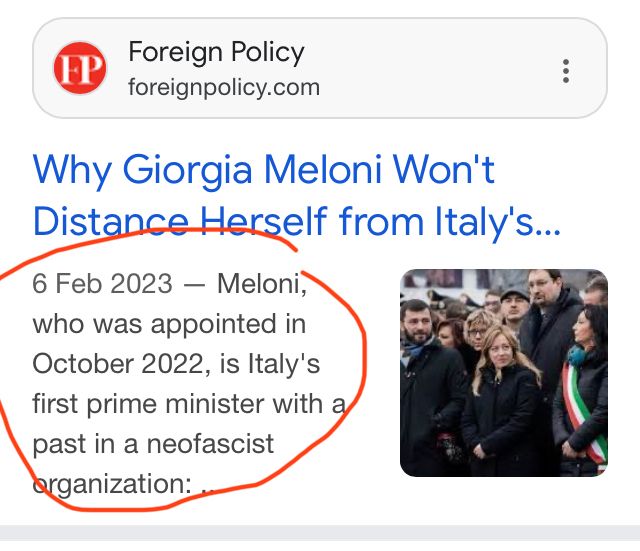This screenshot has width=640, height=551.
Task: Click the gray divider bar below result
Action: [x=320, y=537]
